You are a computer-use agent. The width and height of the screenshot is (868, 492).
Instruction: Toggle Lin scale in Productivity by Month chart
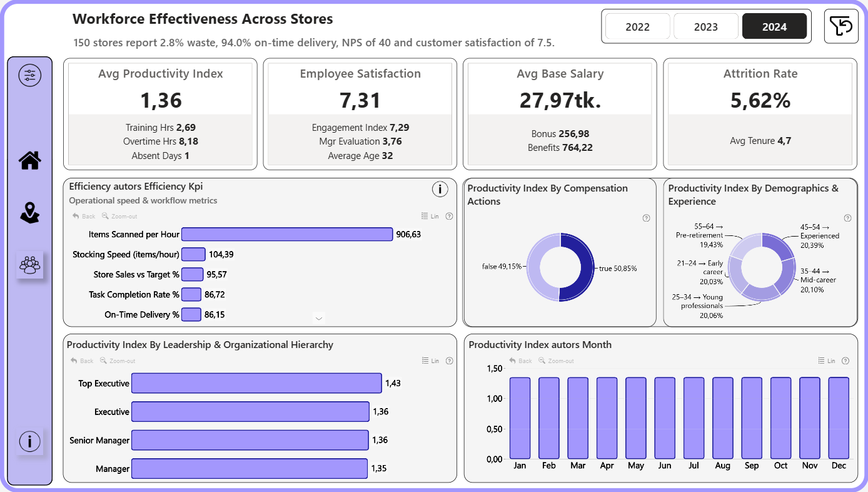827,361
